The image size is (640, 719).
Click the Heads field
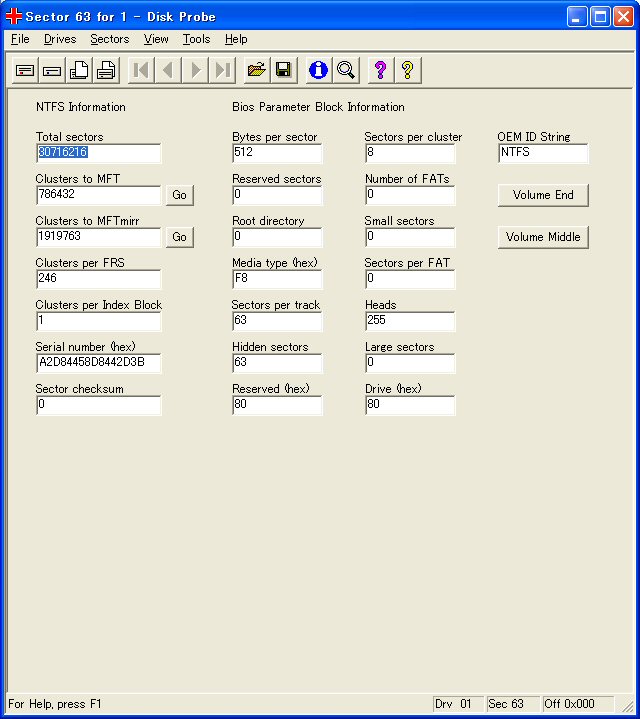click(410, 321)
